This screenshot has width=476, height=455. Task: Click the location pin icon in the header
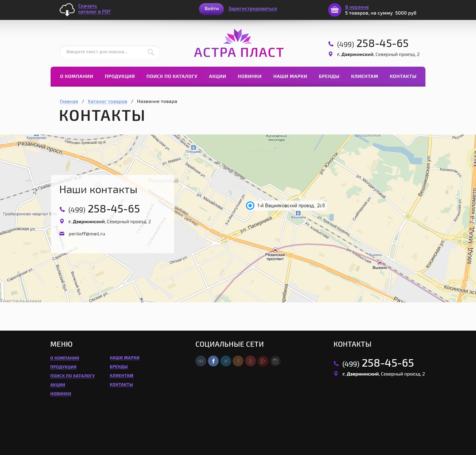331,54
